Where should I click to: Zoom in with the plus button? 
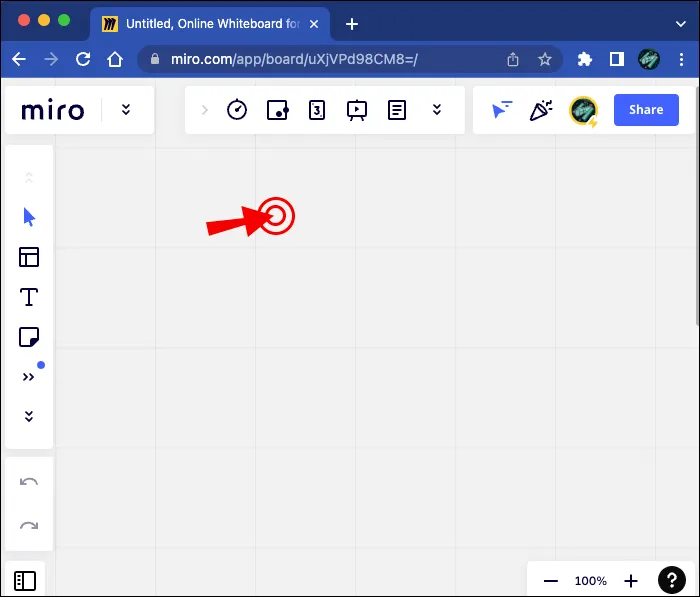tap(631, 580)
